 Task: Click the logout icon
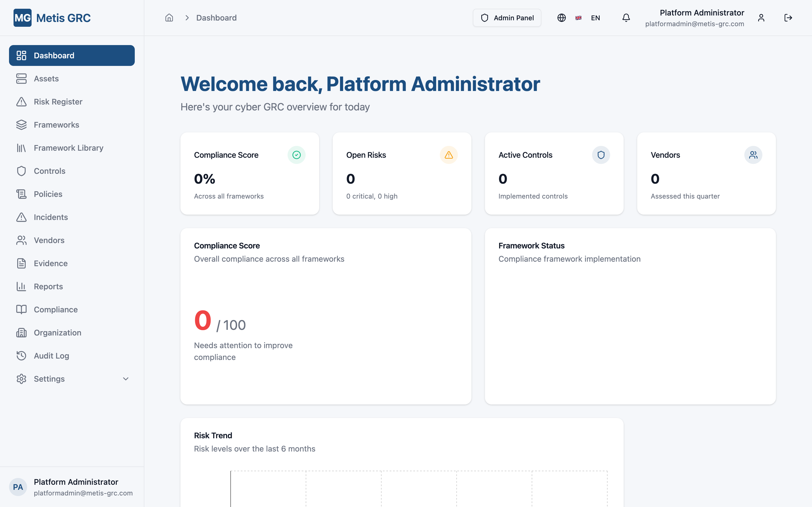(x=788, y=18)
